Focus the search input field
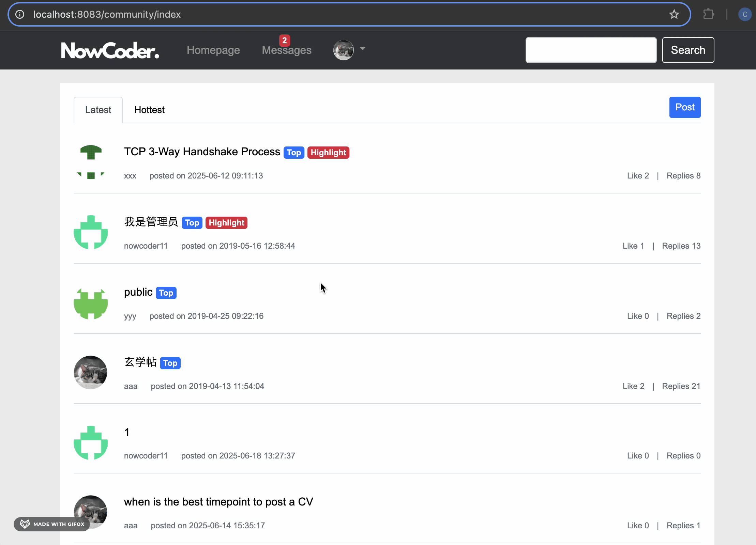The height and width of the screenshot is (545, 756). [x=591, y=50]
